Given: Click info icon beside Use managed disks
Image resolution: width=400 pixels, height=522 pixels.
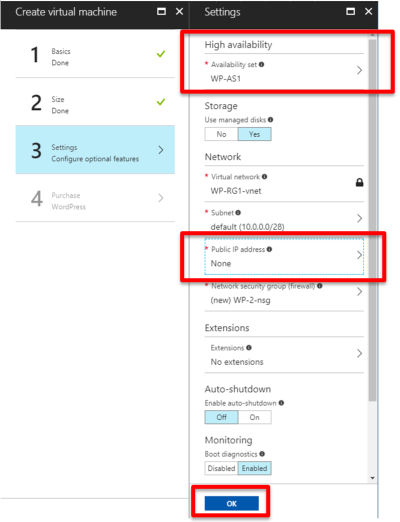Looking at the screenshot, I should tap(270, 120).
